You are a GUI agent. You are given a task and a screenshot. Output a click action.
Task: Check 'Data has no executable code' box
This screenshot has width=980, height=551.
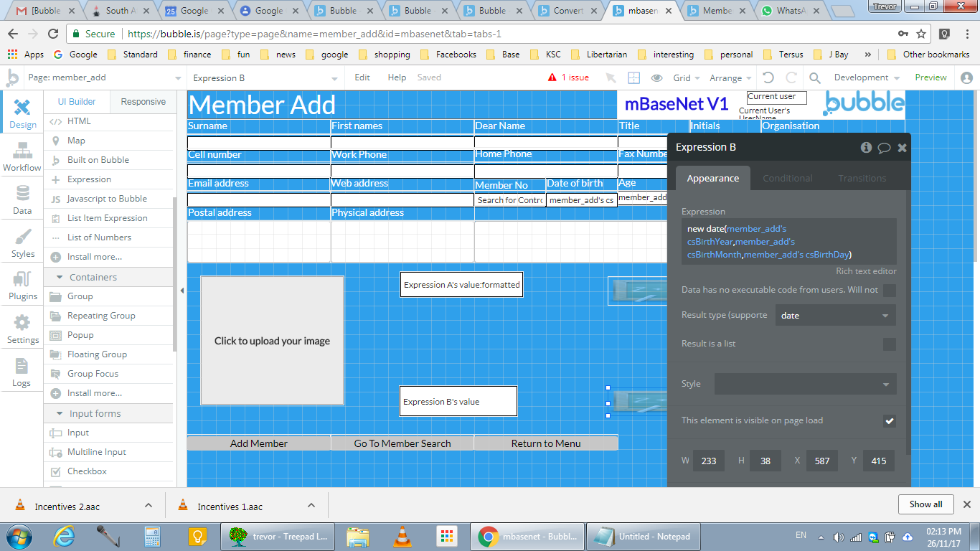point(890,291)
